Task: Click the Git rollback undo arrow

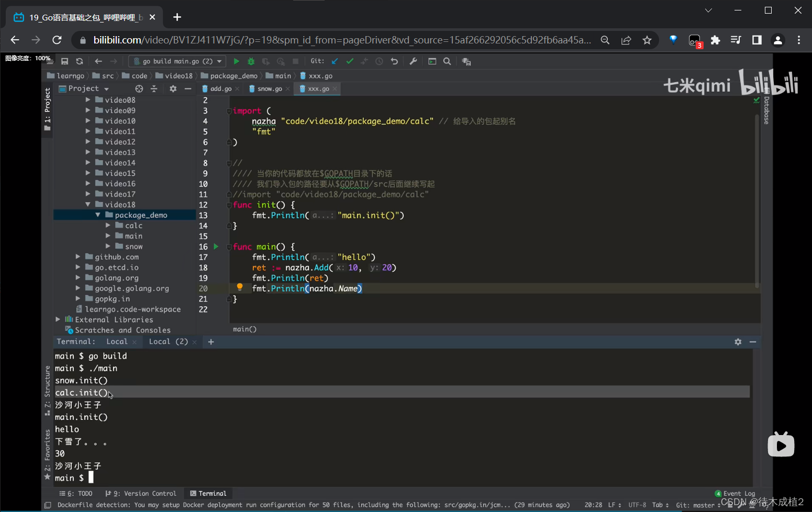Action: [394, 61]
